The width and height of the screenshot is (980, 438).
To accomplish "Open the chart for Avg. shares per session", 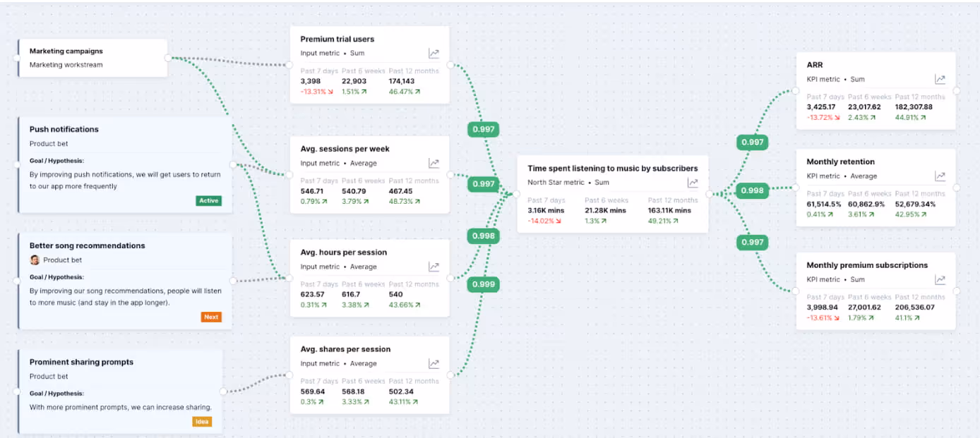I will coord(434,363).
